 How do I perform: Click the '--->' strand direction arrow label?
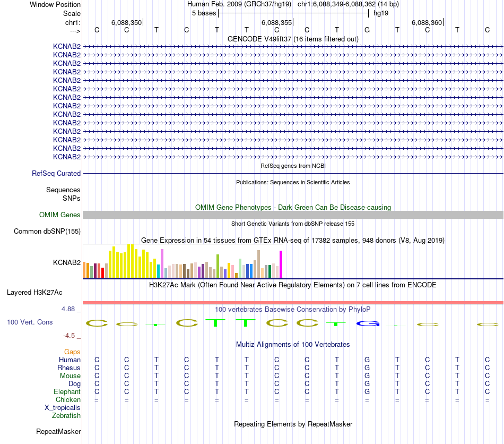click(x=75, y=31)
